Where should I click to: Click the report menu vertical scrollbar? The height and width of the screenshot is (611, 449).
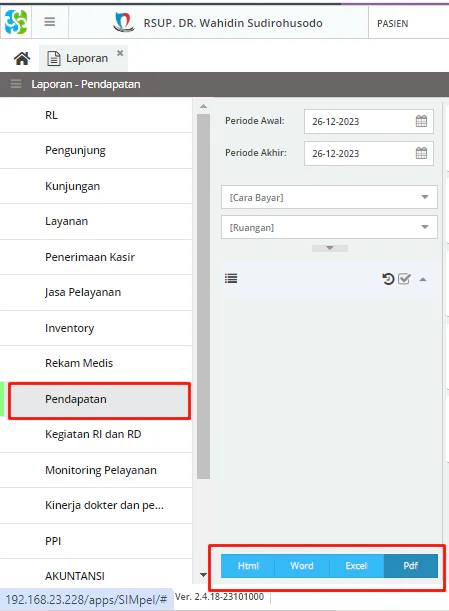point(203,296)
